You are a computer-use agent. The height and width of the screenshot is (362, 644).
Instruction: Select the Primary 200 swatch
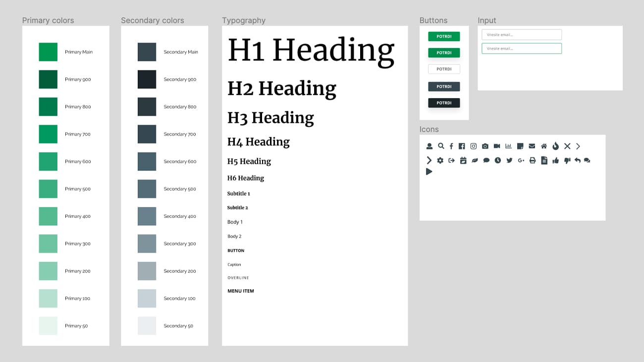(x=48, y=271)
